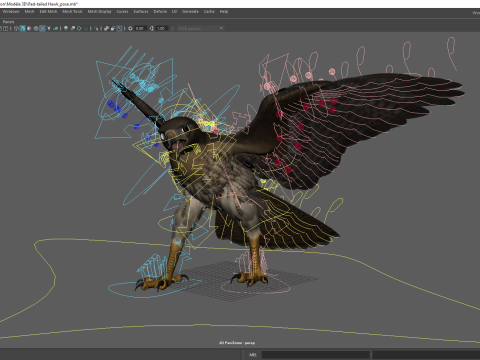
Task: Open the Edit Mesh menu
Action: pos(48,12)
